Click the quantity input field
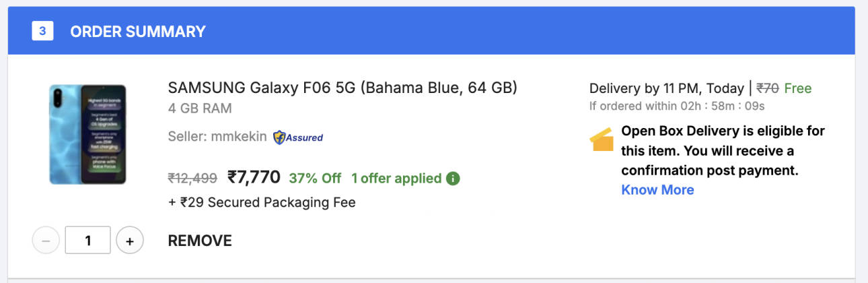The image size is (868, 283). (x=87, y=241)
